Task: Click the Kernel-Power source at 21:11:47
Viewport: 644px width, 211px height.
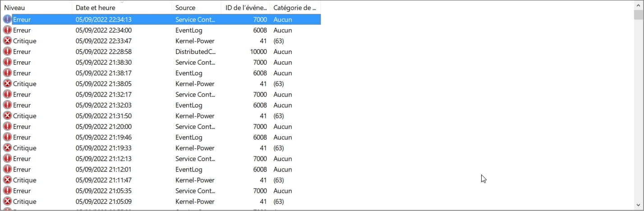Action: [x=195, y=180]
